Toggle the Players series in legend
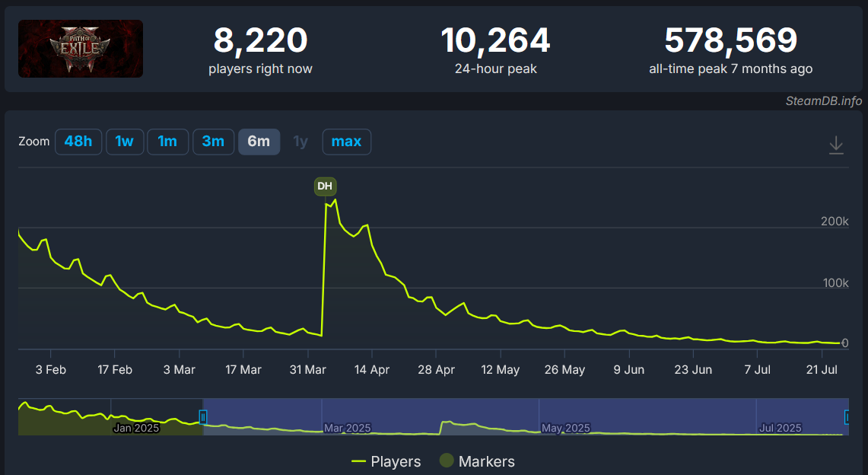This screenshot has width=868, height=475. click(x=386, y=461)
